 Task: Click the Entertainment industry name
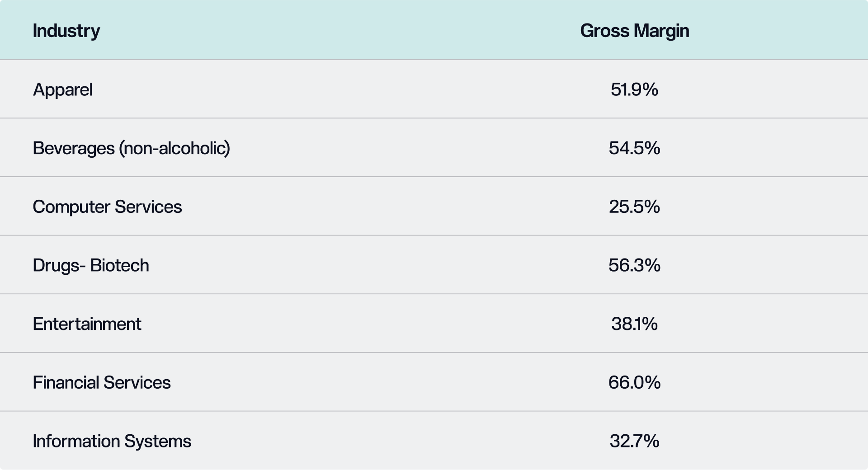click(87, 324)
